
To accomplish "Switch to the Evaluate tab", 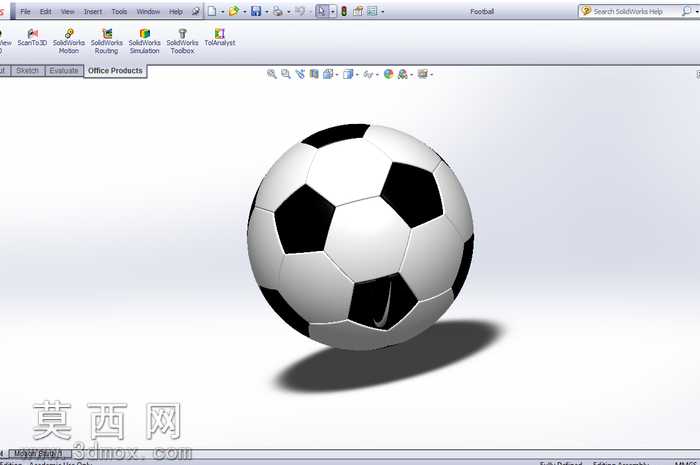I will [64, 71].
